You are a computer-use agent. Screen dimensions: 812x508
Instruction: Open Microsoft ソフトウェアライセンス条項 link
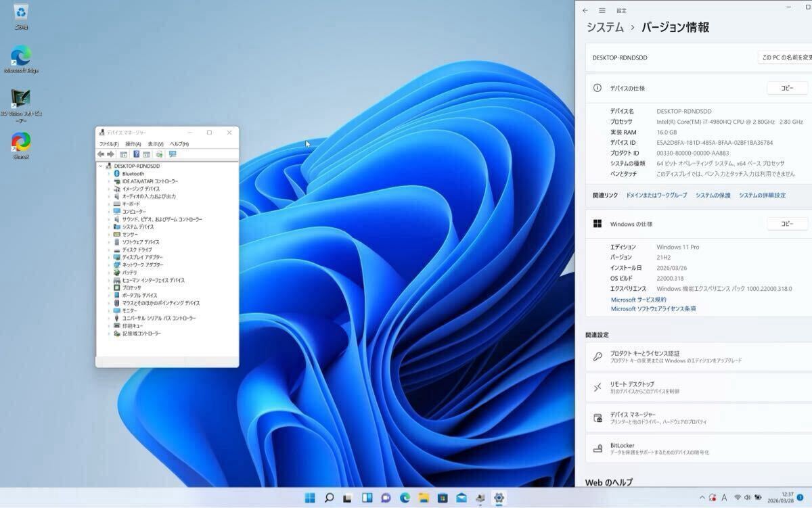pyautogui.click(x=653, y=309)
